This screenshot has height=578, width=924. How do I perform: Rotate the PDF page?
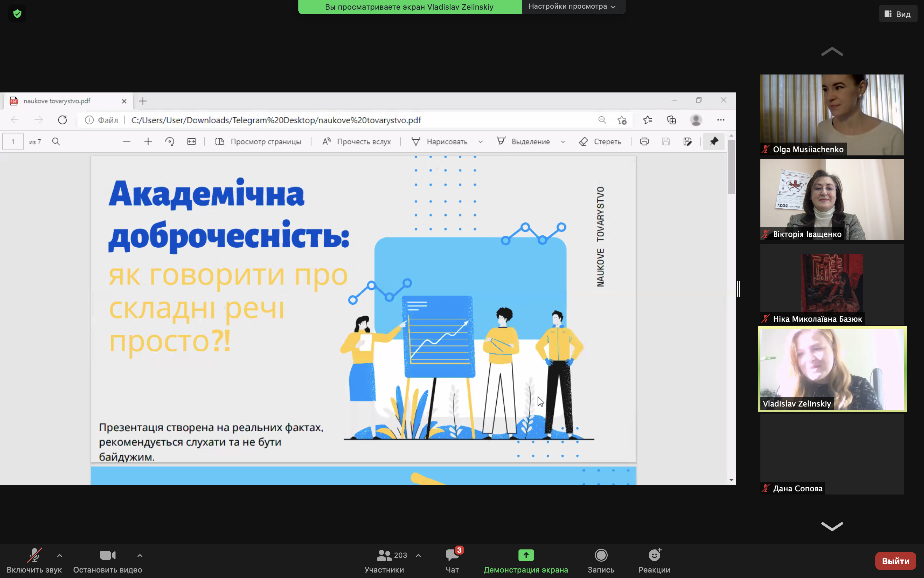[x=169, y=141]
